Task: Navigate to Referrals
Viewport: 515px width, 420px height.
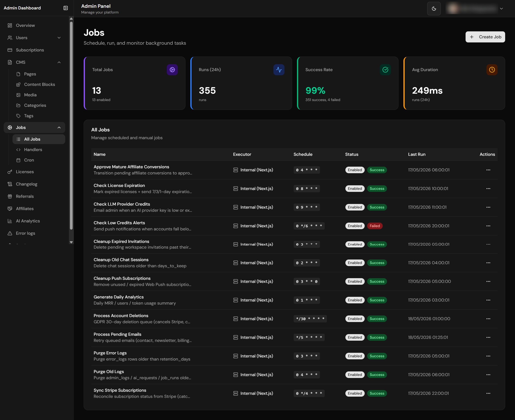Action: [34, 196]
